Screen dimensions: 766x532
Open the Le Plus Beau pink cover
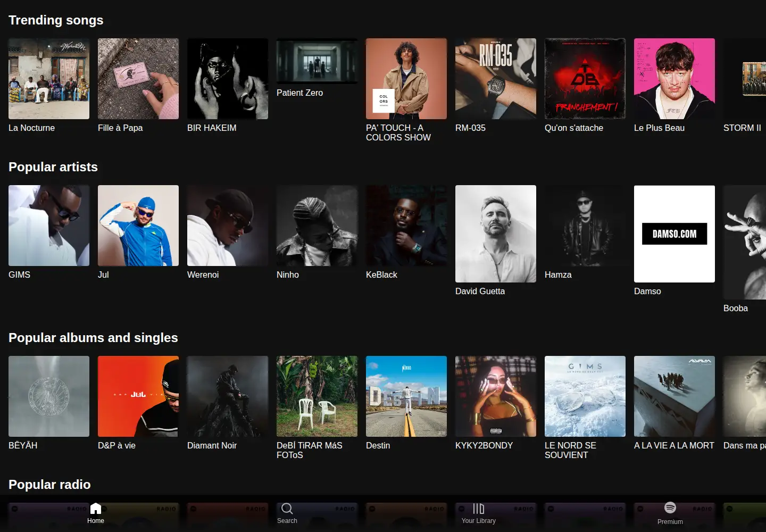(x=675, y=79)
